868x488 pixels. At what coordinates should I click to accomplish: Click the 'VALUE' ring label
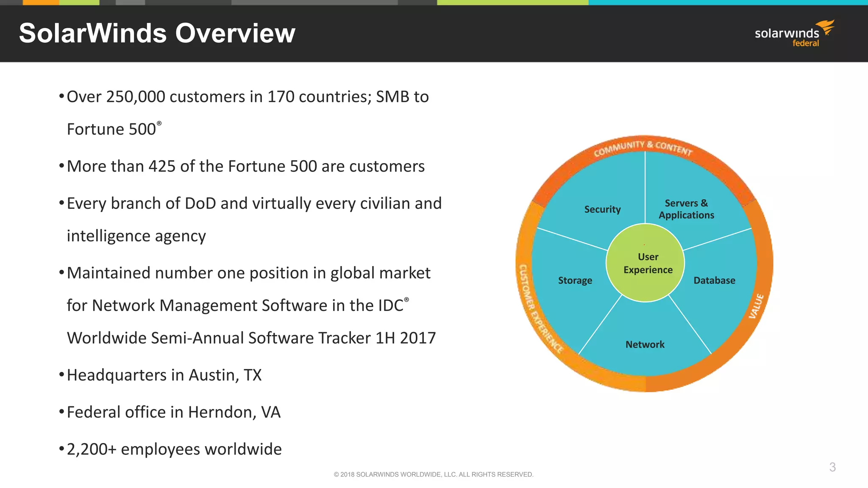click(756, 306)
